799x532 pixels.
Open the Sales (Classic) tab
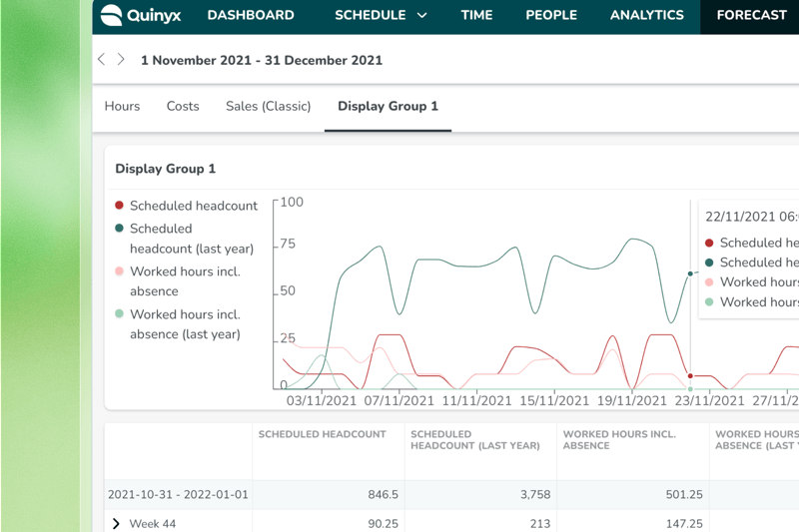[x=268, y=106]
